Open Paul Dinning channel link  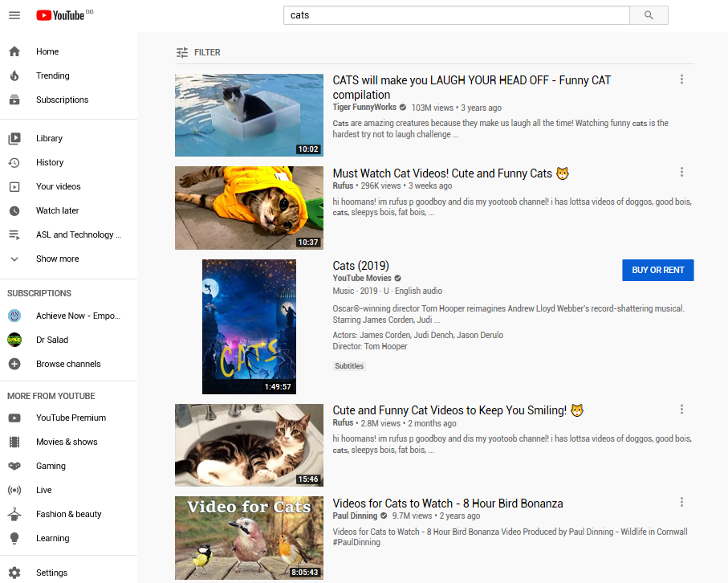[x=355, y=516]
